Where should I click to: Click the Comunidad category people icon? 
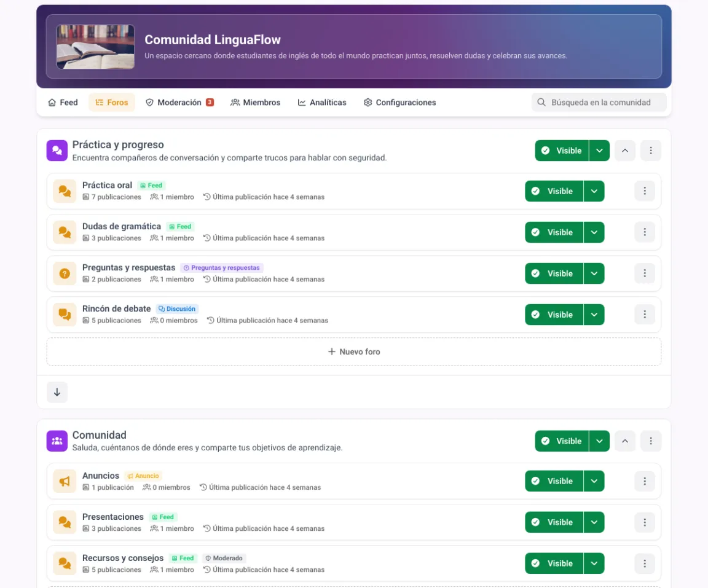[x=57, y=441]
